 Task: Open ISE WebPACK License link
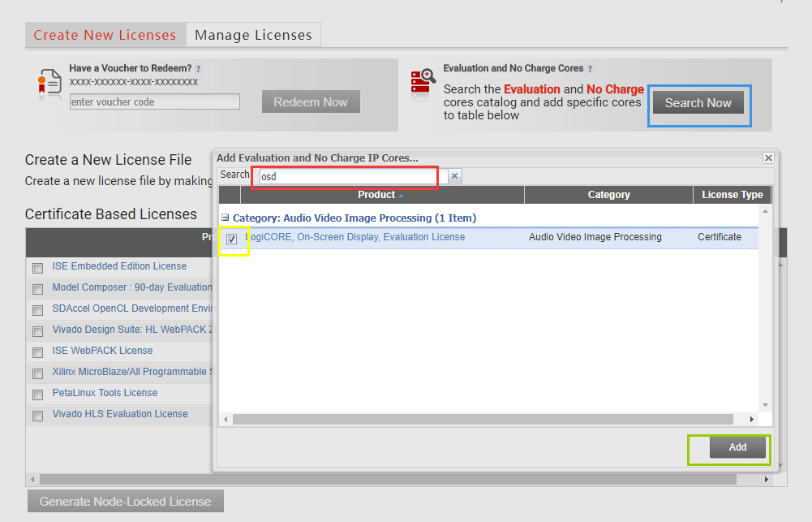click(x=102, y=351)
